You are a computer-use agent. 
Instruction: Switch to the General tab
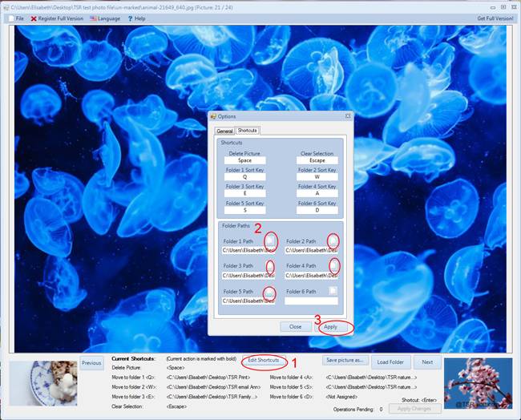[224, 130]
